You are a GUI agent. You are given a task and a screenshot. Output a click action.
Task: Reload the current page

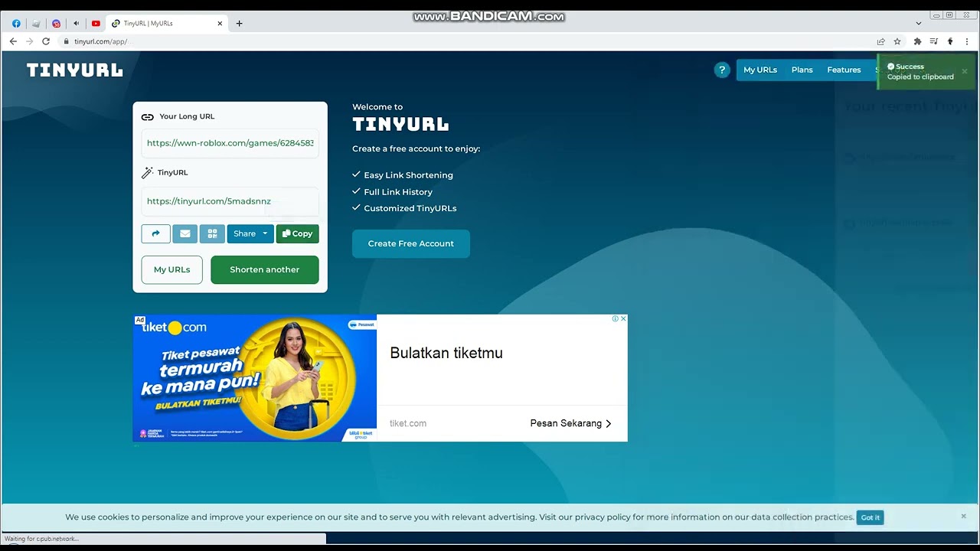click(x=46, y=41)
